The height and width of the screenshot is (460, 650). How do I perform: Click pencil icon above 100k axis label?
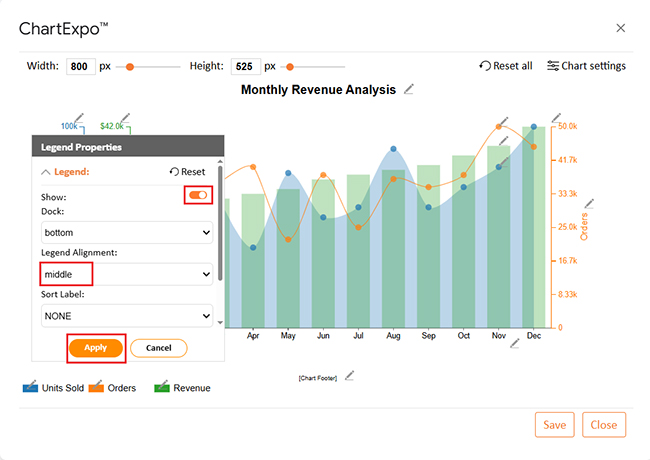point(80,118)
